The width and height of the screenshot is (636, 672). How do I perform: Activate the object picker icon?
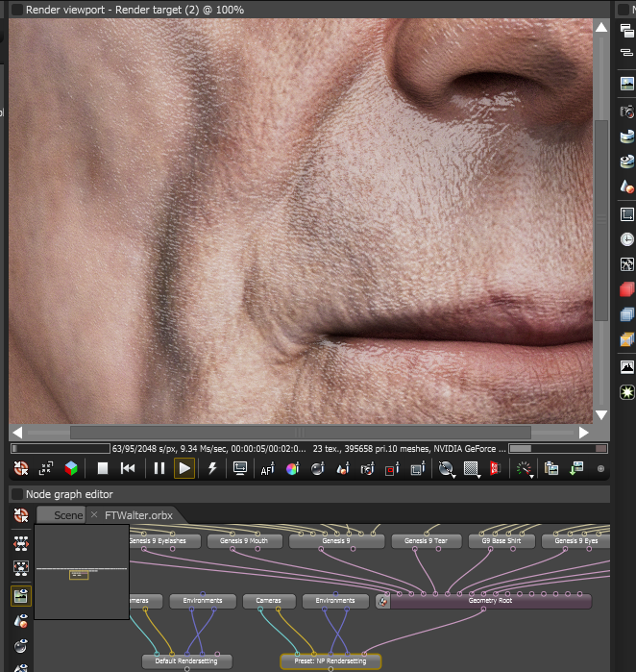point(343,469)
